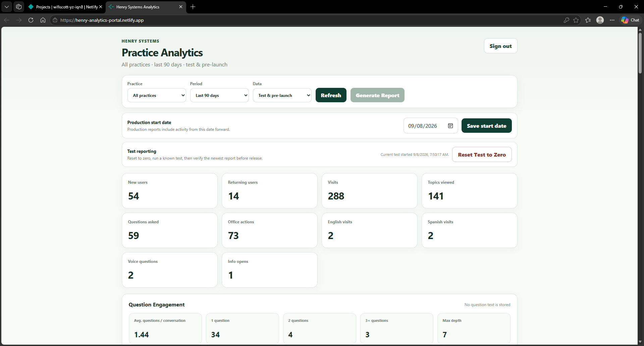
Task: Open the favorites list icon
Action: coord(588,20)
